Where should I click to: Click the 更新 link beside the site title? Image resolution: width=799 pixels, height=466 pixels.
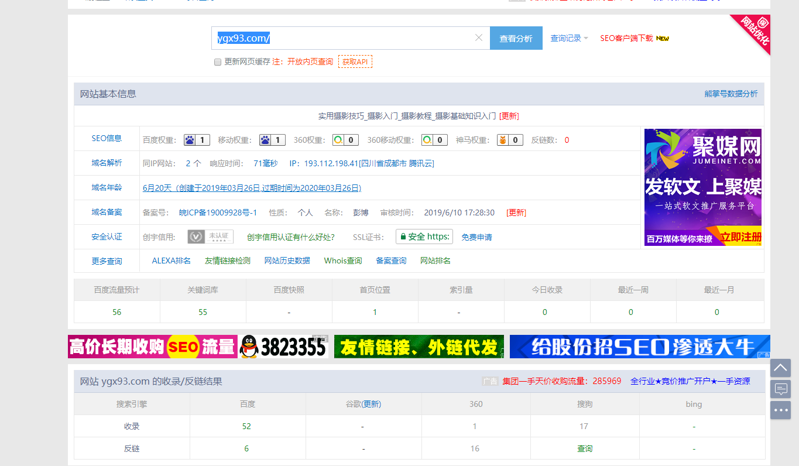tap(509, 116)
